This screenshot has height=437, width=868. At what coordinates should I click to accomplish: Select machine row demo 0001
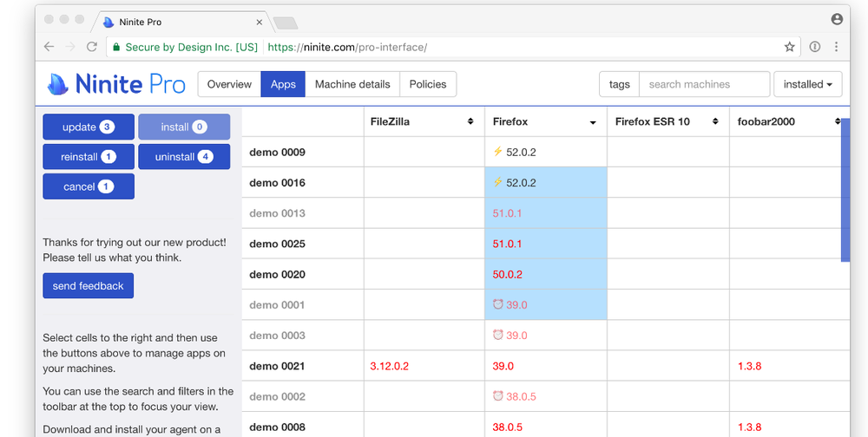[x=302, y=305]
